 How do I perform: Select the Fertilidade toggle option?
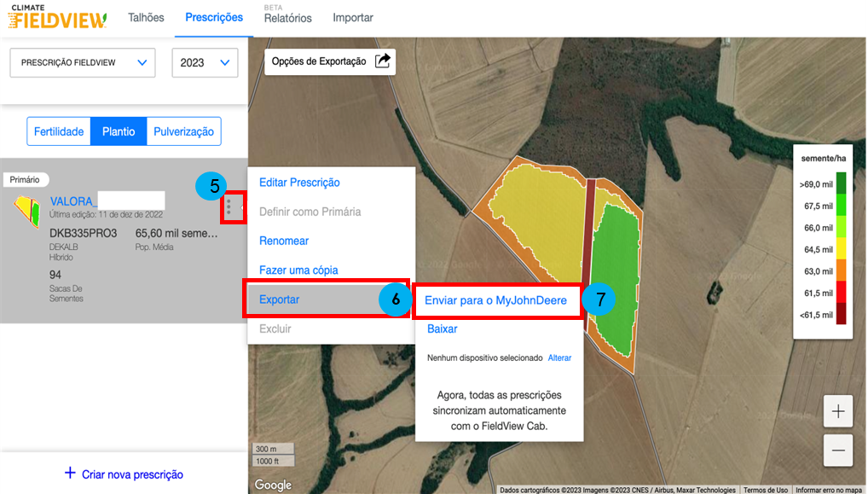[59, 131]
